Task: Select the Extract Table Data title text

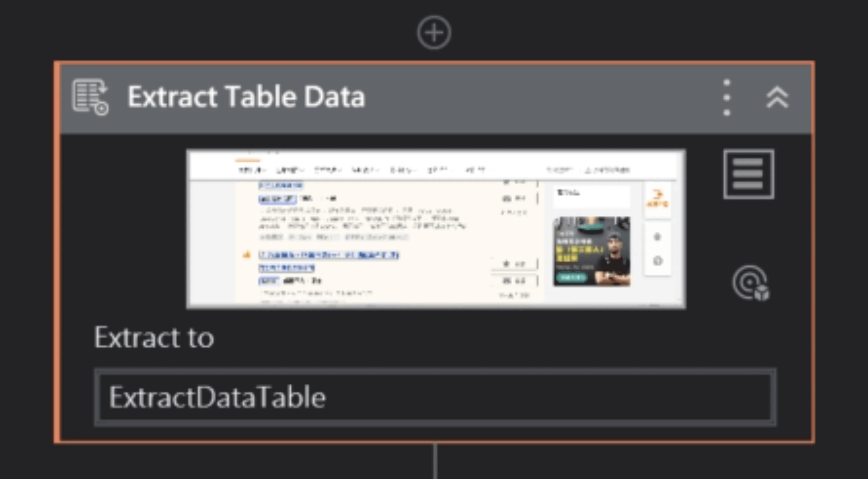Action: 246,97
